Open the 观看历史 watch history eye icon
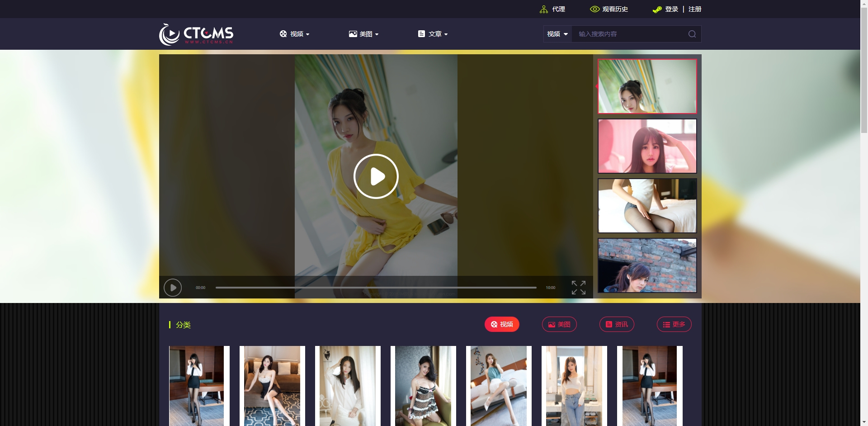Viewport: 868px width, 426px height. (594, 9)
